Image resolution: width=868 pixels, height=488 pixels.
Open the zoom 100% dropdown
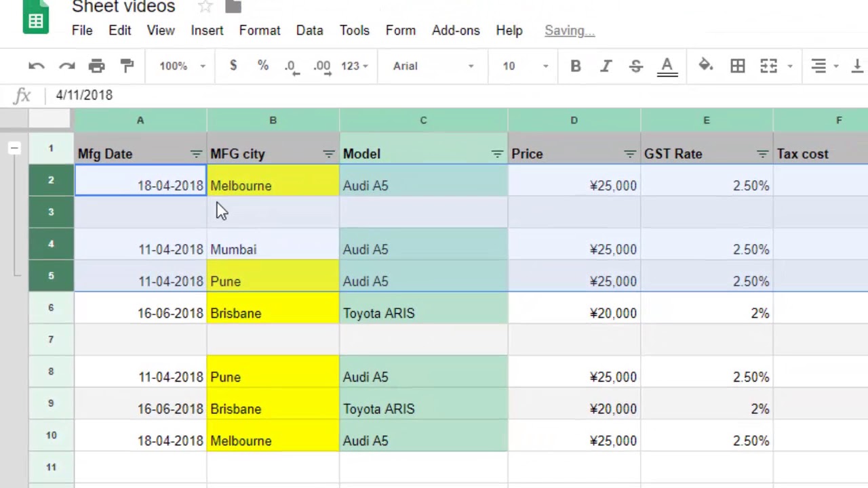tap(182, 66)
